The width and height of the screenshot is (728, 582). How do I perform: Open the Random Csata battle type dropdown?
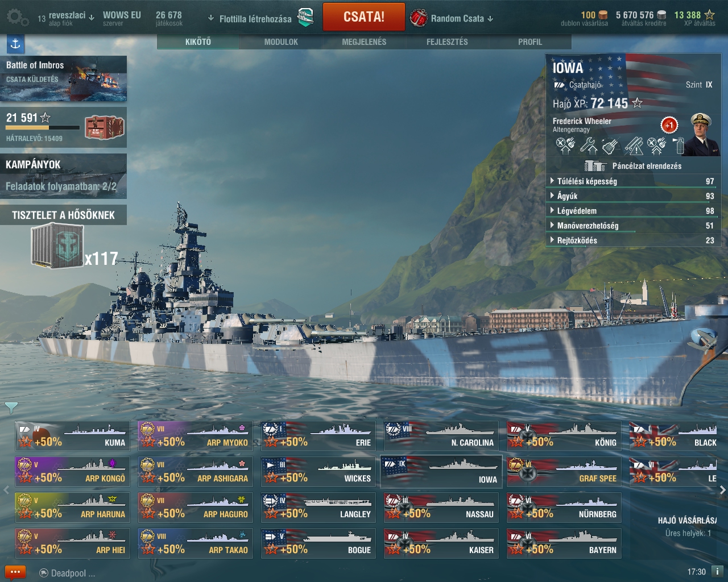452,18
